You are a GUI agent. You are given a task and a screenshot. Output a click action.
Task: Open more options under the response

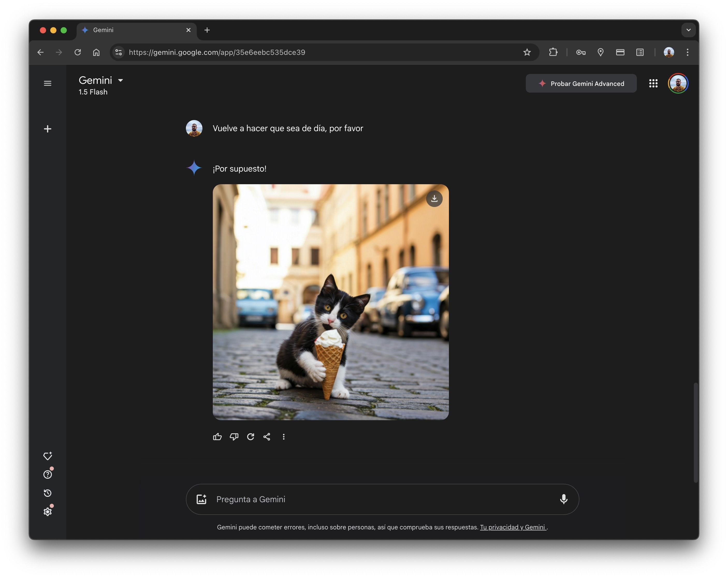pyautogui.click(x=284, y=437)
